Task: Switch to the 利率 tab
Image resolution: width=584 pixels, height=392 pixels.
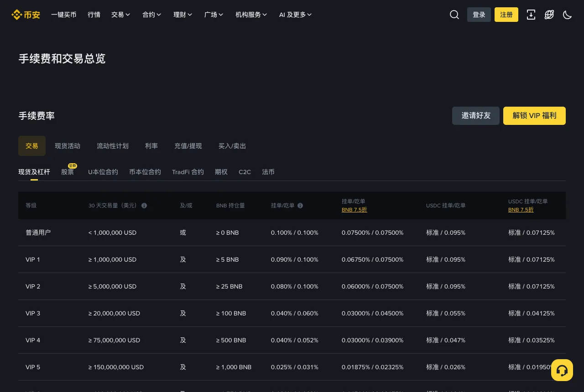Action: [x=151, y=146]
